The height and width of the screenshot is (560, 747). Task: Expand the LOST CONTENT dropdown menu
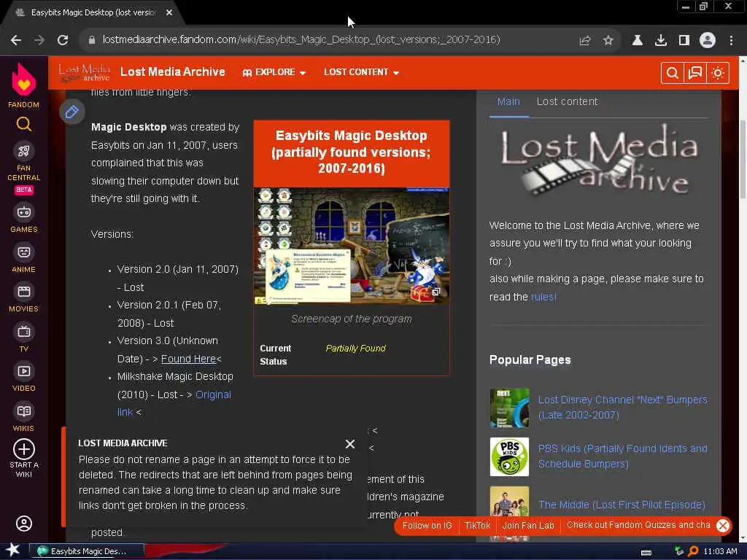click(x=361, y=72)
